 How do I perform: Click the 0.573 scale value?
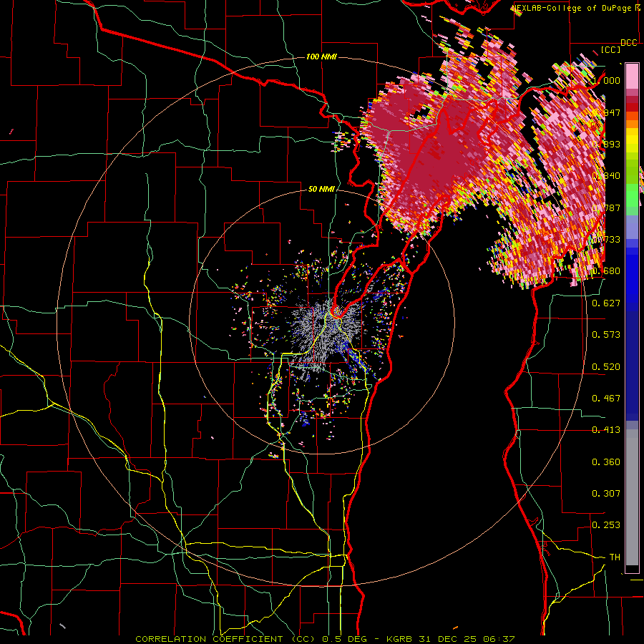[606, 335]
